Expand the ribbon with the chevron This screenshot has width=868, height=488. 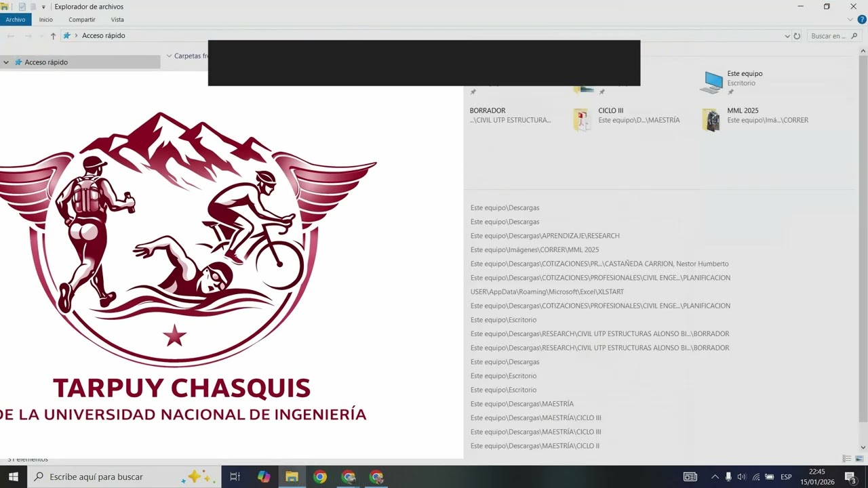pyautogui.click(x=850, y=20)
